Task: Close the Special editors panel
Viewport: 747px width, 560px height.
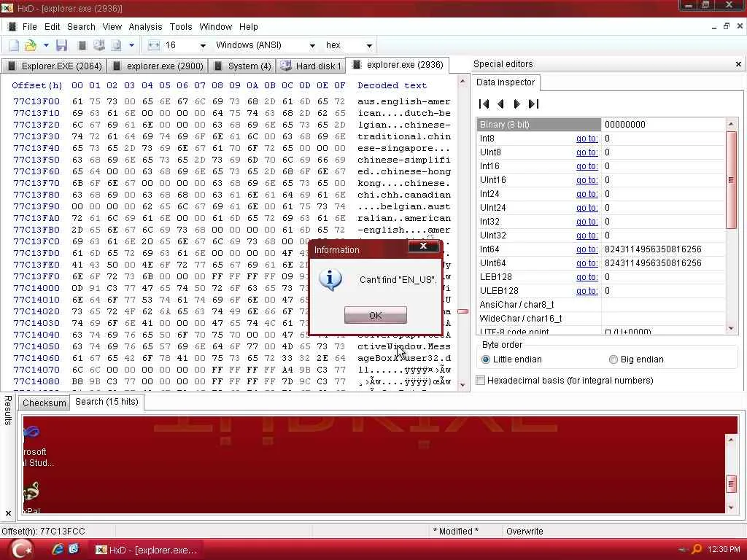Action: click(738, 64)
